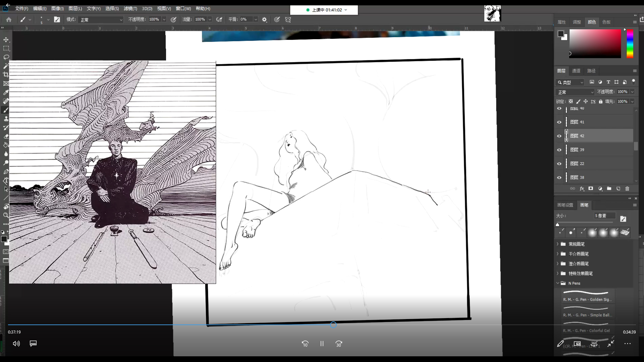Expand the 干介质画笔 brush folder
Screen dimensions: 644x362
click(x=558, y=254)
